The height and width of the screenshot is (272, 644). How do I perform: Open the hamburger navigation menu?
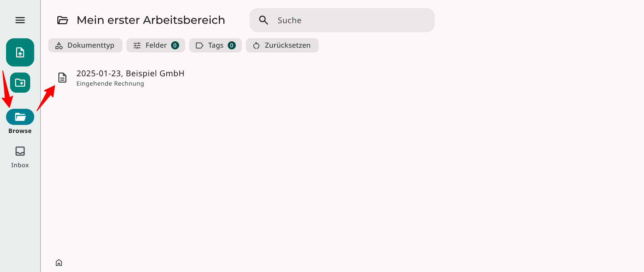point(20,20)
